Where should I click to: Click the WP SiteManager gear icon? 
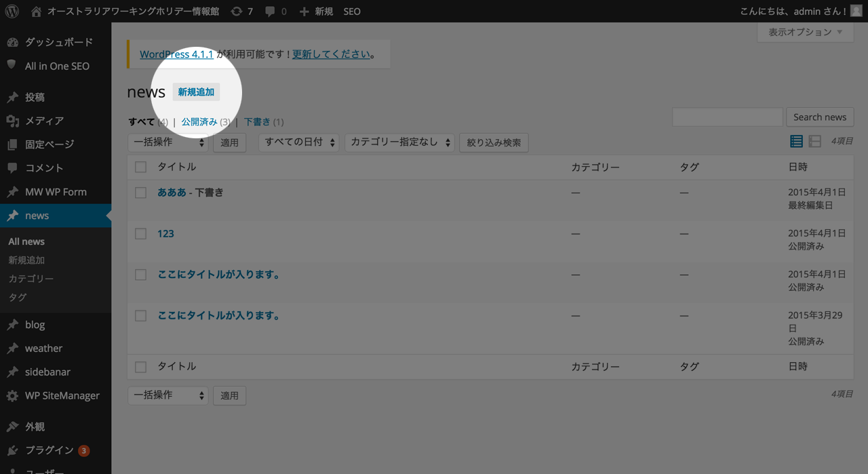point(12,396)
